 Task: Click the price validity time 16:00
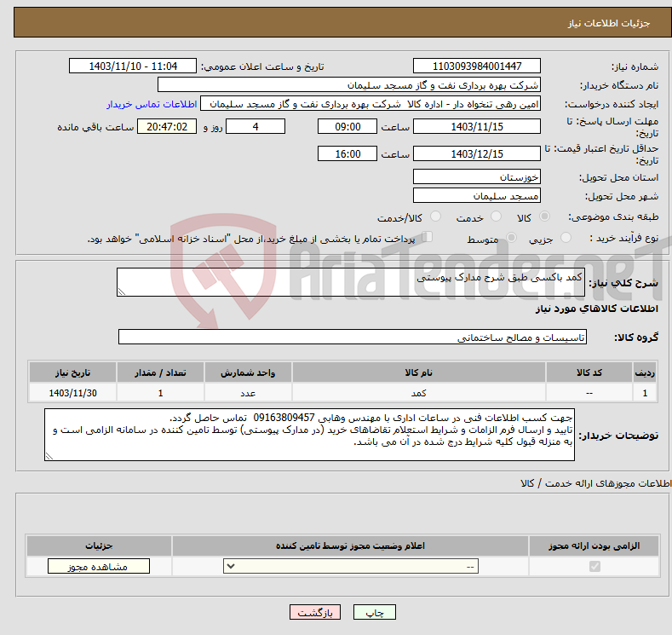(347, 153)
